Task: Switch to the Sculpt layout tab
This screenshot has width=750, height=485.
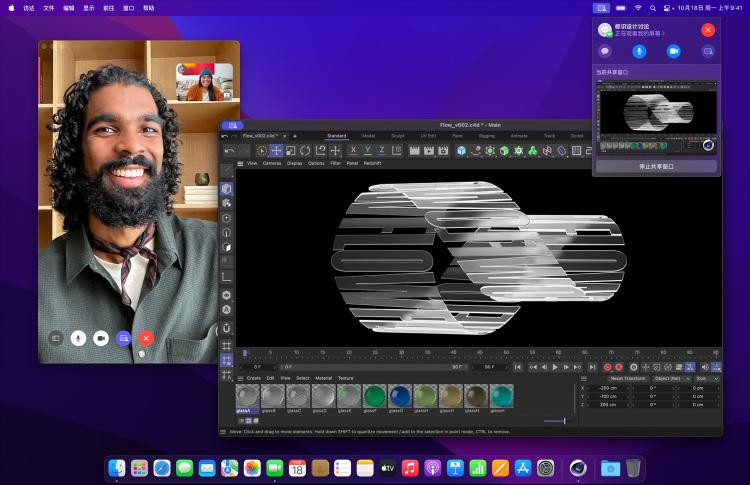Action: 397,135
